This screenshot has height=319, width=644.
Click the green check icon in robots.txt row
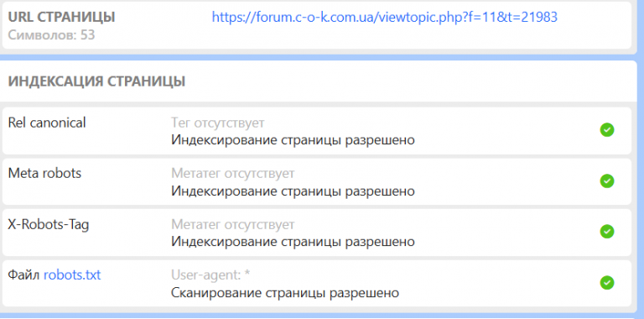pyautogui.click(x=606, y=282)
